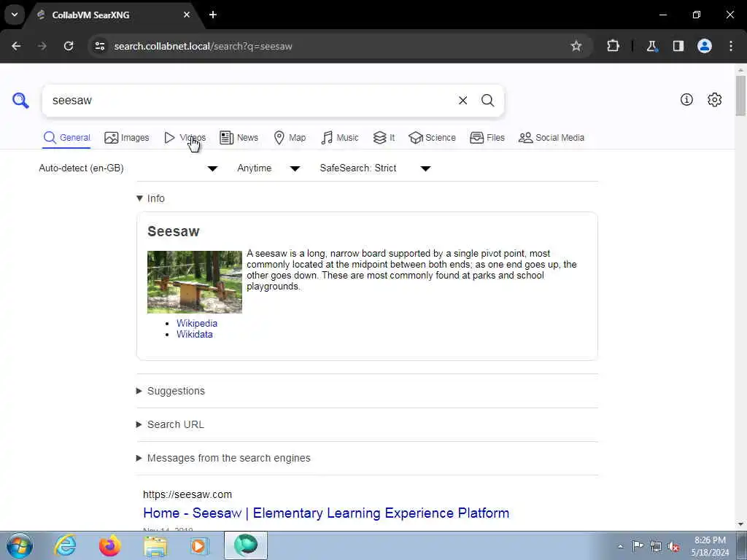Go back in browser history
This screenshot has width=747, height=560.
click(x=16, y=46)
